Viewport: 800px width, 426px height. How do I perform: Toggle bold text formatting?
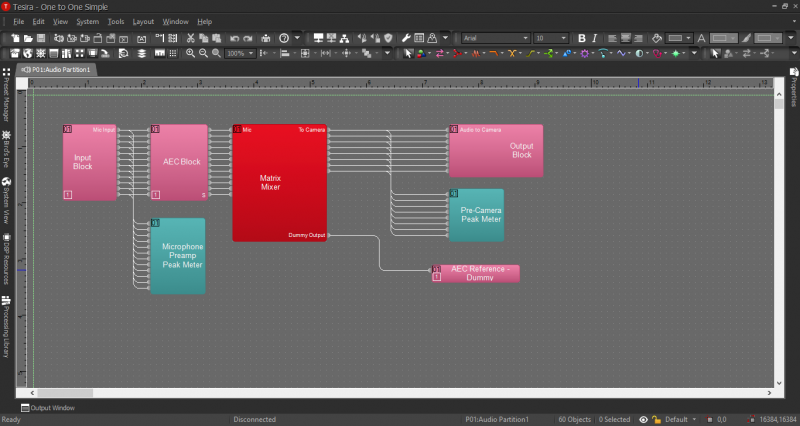[x=582, y=38]
